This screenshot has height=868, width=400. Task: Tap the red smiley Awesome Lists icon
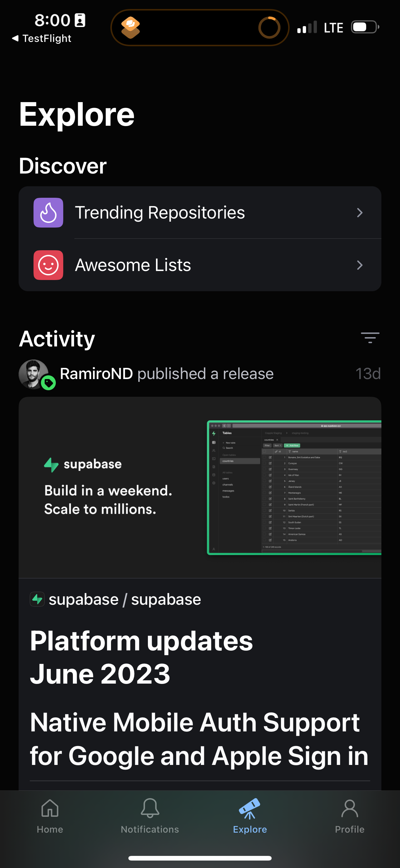pos(48,265)
